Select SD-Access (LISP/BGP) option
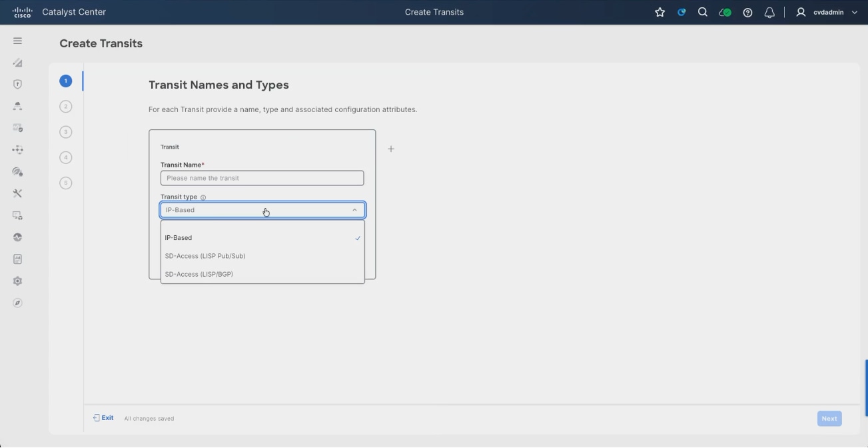 pos(262,274)
